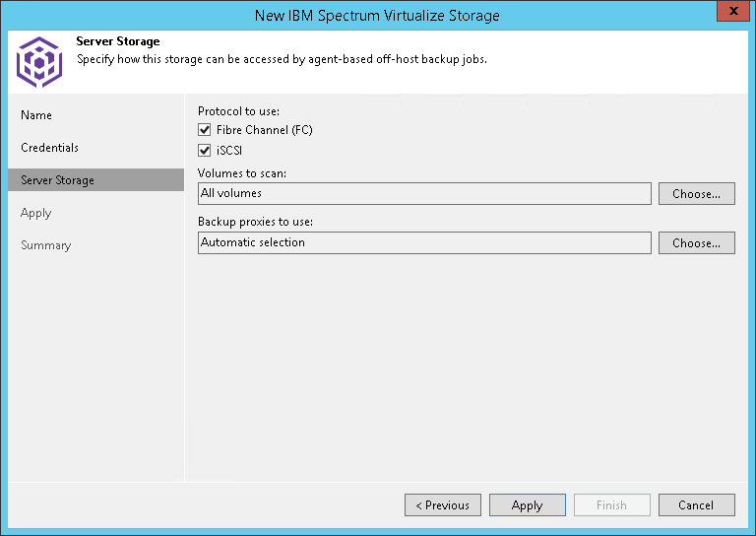756x536 pixels.
Task: Select the Server Storage wizard step
Action: pos(95,180)
